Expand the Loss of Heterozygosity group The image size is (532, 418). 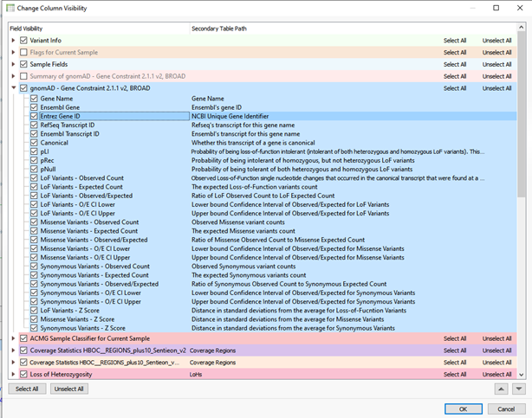coord(12,374)
